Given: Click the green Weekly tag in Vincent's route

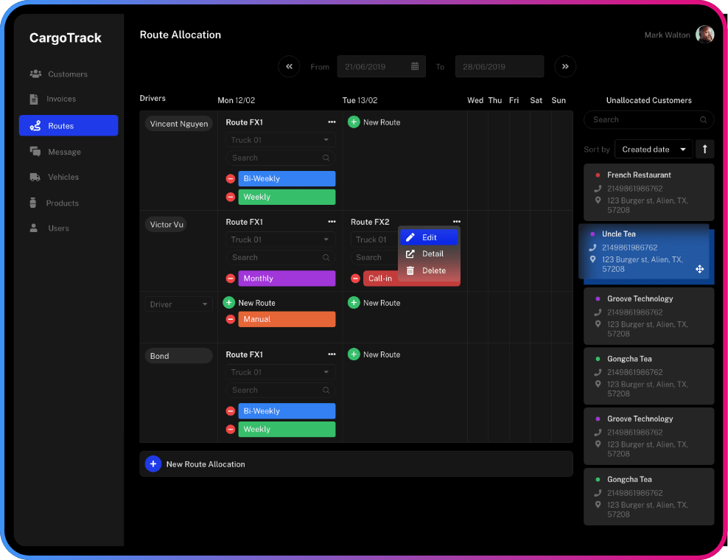Looking at the screenshot, I should pos(286,197).
